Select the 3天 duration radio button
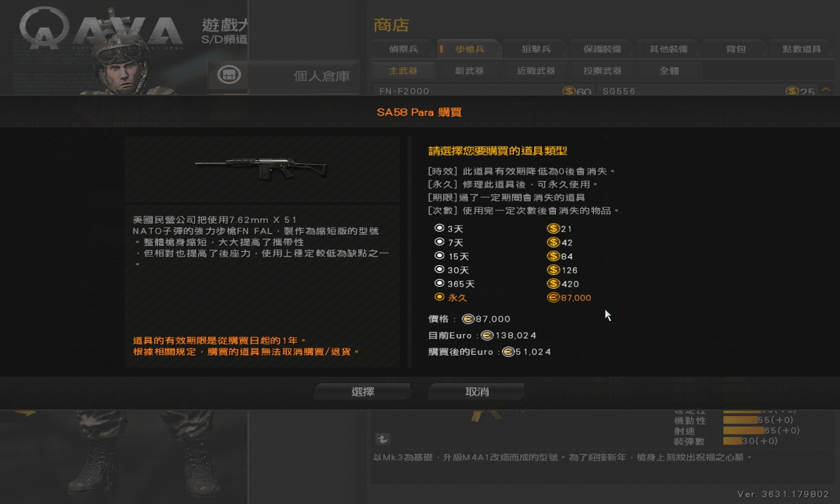The height and width of the screenshot is (504, 840). [439, 228]
